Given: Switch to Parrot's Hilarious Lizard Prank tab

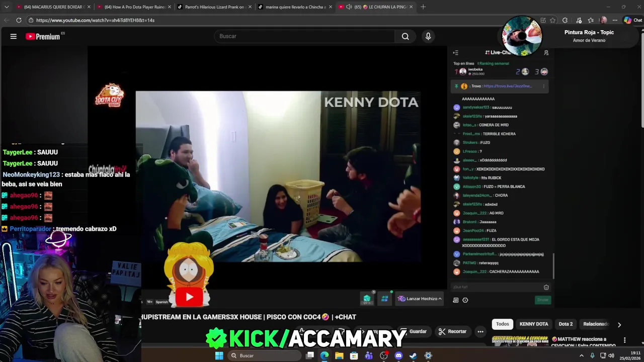Looking at the screenshot, I should 214,7.
